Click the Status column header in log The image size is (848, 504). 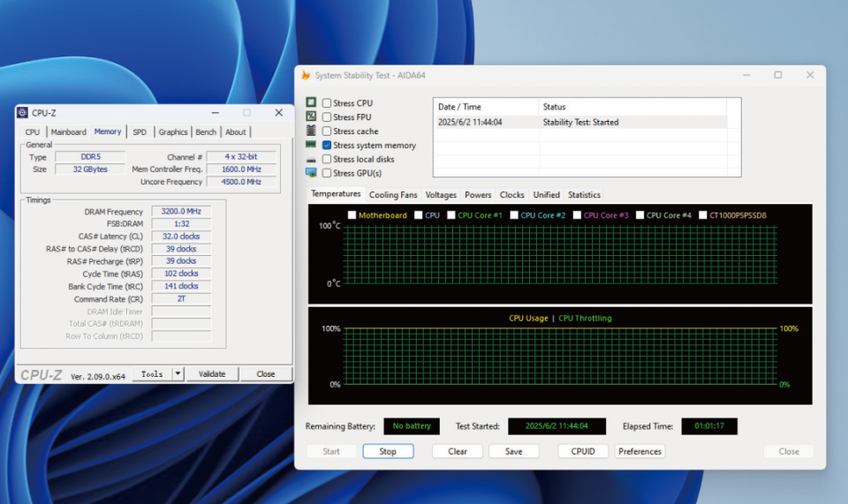coord(632,107)
